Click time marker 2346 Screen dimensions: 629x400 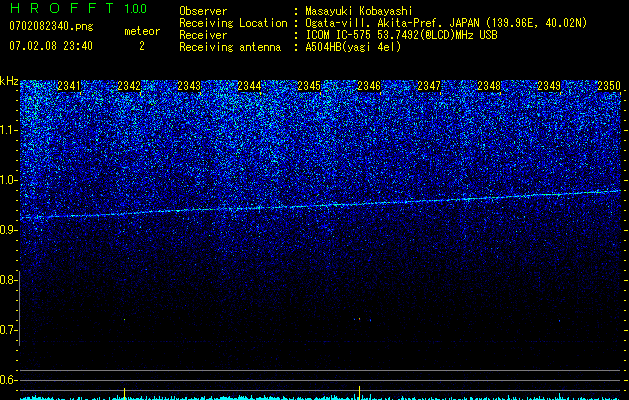[369, 86]
